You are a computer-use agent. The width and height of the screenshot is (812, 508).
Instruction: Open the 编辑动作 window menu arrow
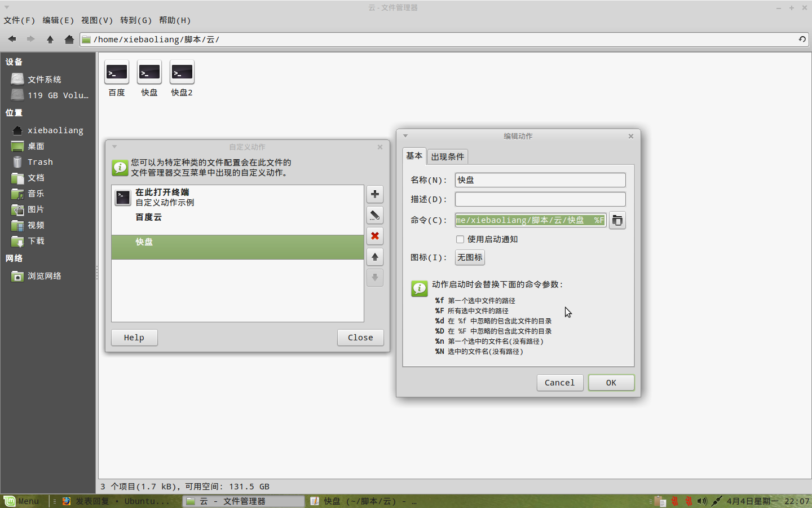point(405,136)
